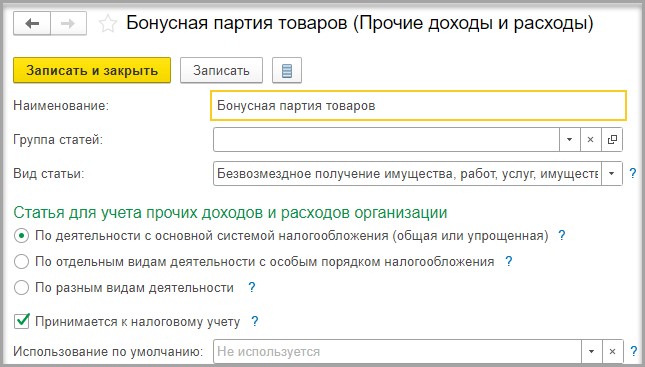Open the list icon button next to Записать
Viewport: 645px width, 367px height.
click(287, 70)
